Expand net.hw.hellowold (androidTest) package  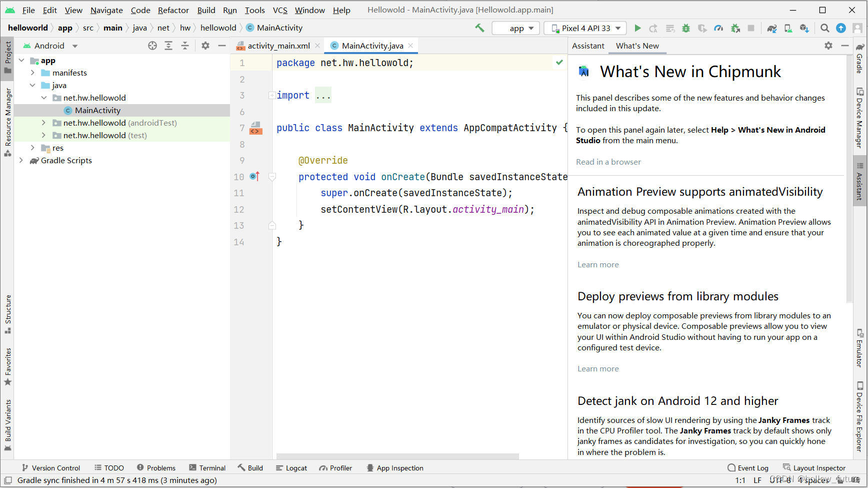click(x=43, y=123)
